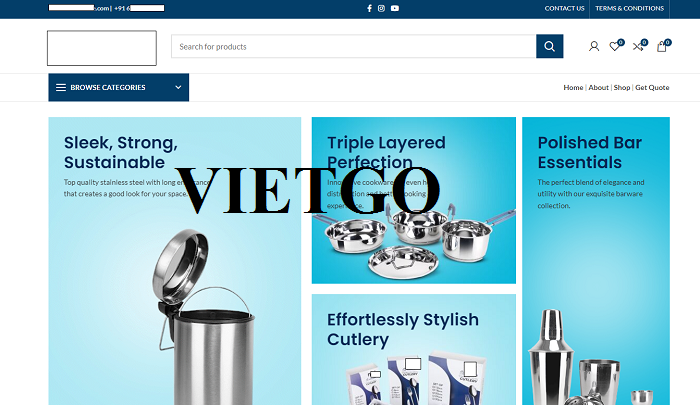The image size is (700, 405).
Task: Go to the Home menu item
Action: coord(573,88)
